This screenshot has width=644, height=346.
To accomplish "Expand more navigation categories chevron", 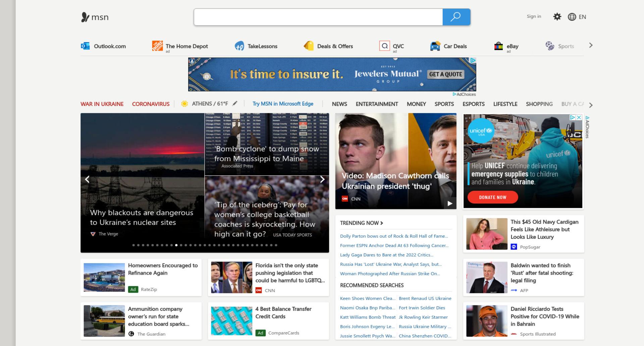I will click(x=591, y=105).
